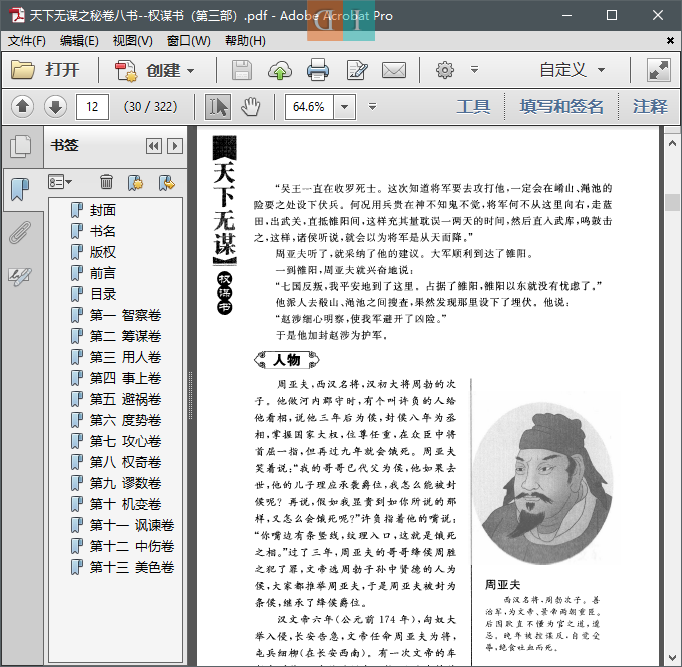
Task: Open the 填写和签名 pane
Action: tap(561, 107)
